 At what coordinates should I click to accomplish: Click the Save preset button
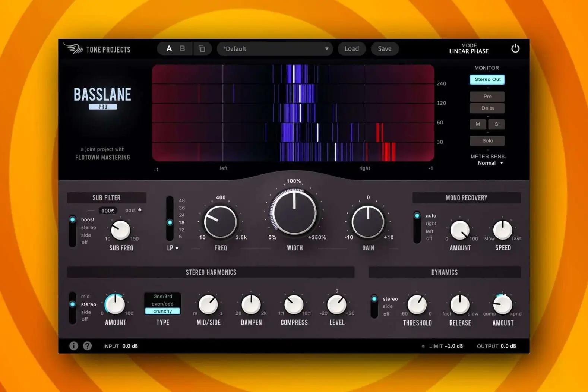click(x=385, y=48)
